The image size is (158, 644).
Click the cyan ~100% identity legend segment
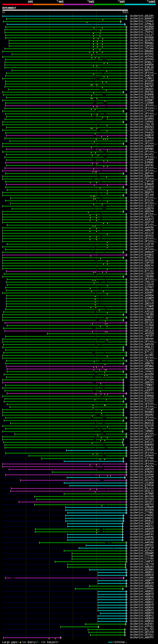pyautogui.click(x=140, y=4)
